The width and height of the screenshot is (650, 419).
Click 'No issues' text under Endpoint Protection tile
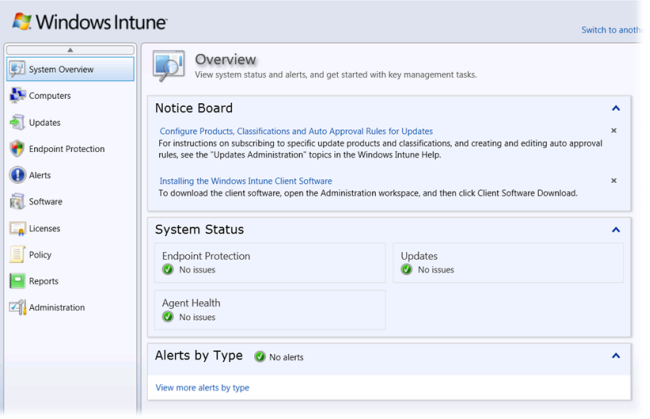pos(197,270)
